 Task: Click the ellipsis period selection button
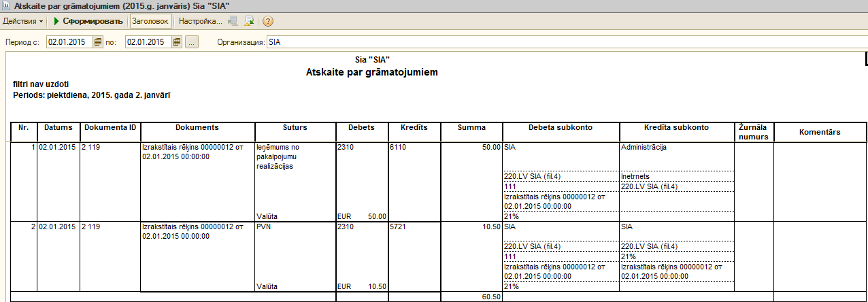[x=192, y=42]
